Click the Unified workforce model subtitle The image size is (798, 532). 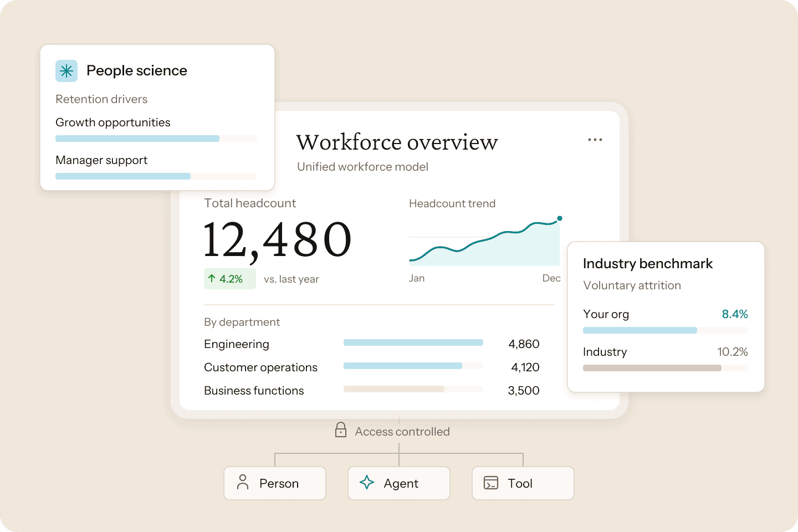(362, 167)
